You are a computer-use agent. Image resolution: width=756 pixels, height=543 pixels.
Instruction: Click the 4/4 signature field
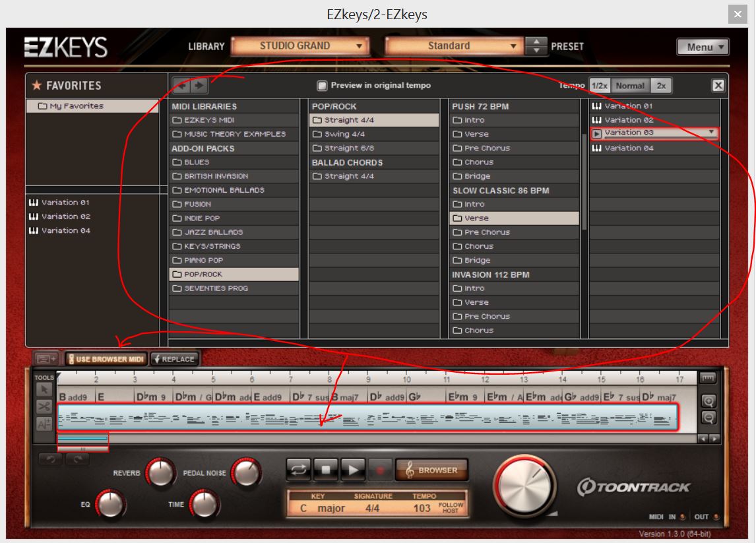(x=372, y=508)
